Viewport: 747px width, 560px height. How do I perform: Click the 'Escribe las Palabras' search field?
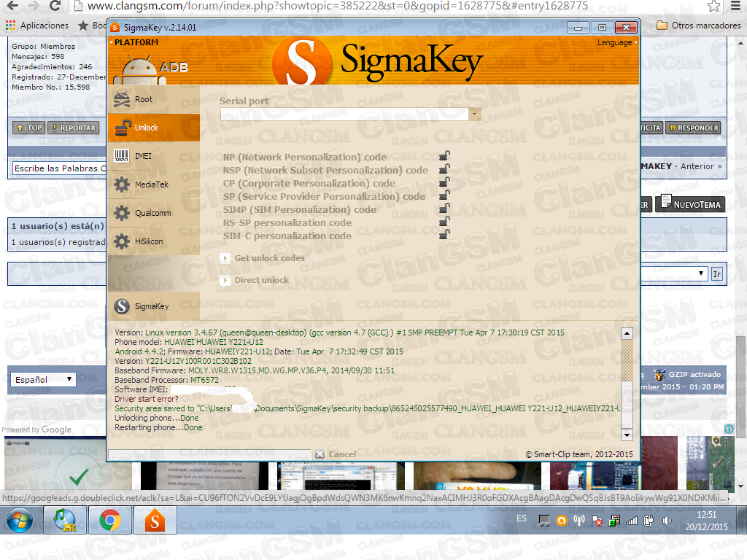58,168
